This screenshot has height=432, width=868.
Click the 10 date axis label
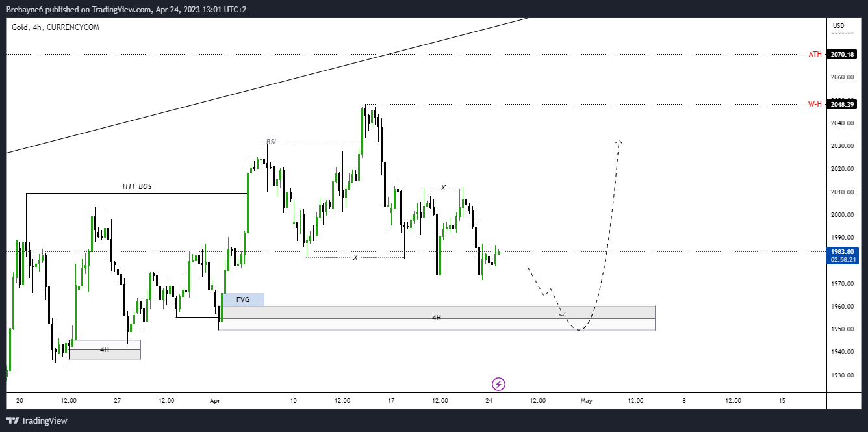click(294, 401)
